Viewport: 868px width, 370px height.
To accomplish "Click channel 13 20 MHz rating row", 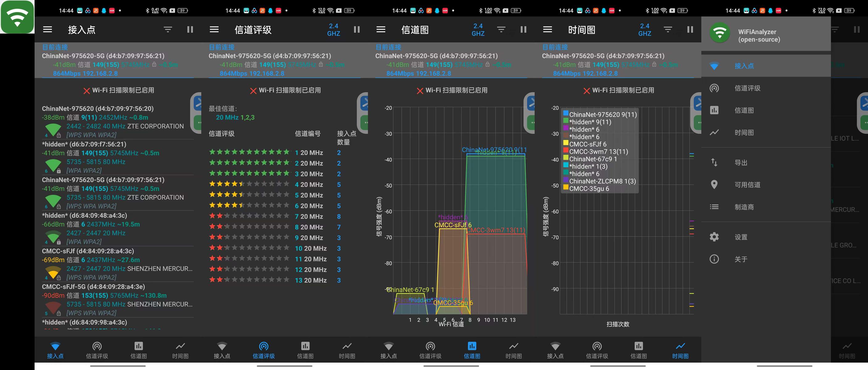I will click(x=275, y=280).
